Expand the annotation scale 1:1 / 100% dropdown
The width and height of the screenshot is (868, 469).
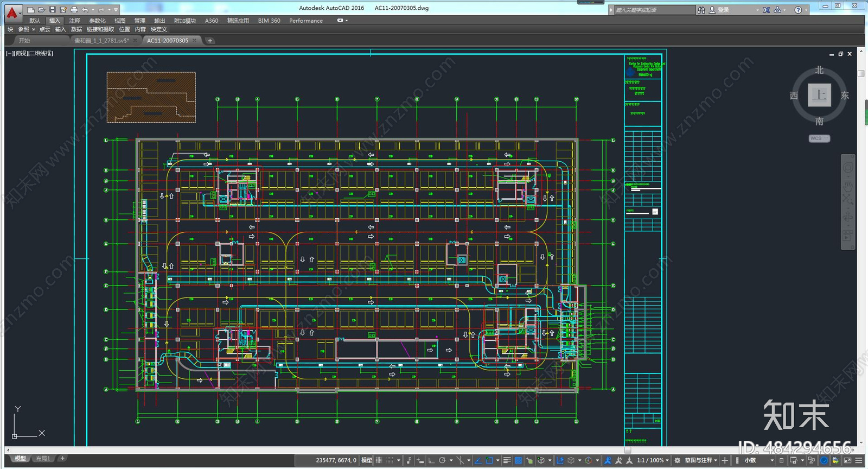tap(653, 460)
